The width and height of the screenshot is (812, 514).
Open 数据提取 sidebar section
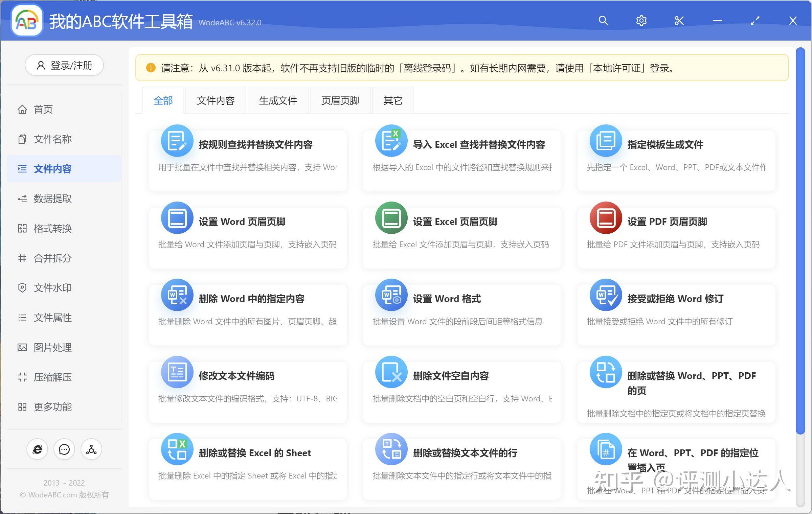pyautogui.click(x=64, y=198)
